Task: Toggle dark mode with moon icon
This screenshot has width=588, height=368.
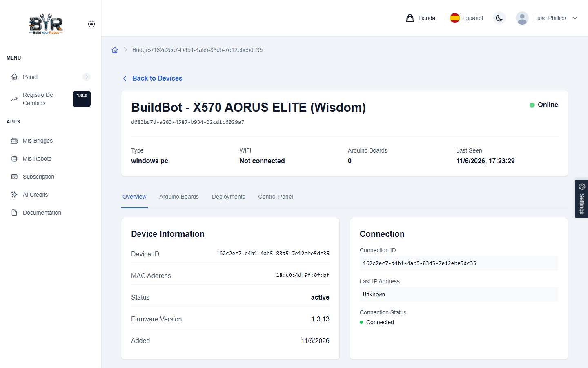Action: click(x=499, y=18)
